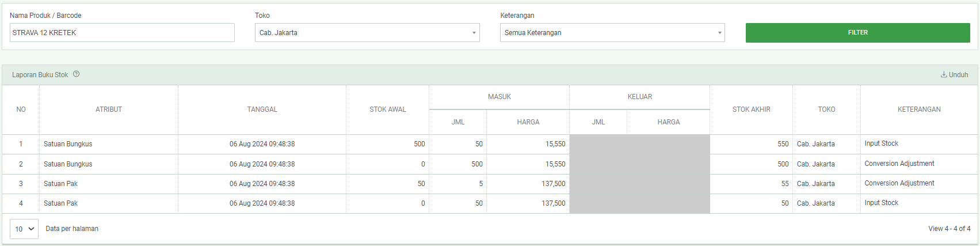Screen dimensions: 980x246
Task: Click the green FILTER button
Action: coord(857,33)
